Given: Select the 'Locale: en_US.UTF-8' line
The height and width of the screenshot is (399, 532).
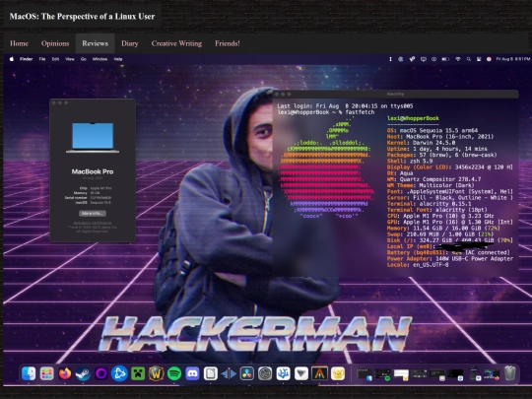Looking at the screenshot, I should click(418, 265).
